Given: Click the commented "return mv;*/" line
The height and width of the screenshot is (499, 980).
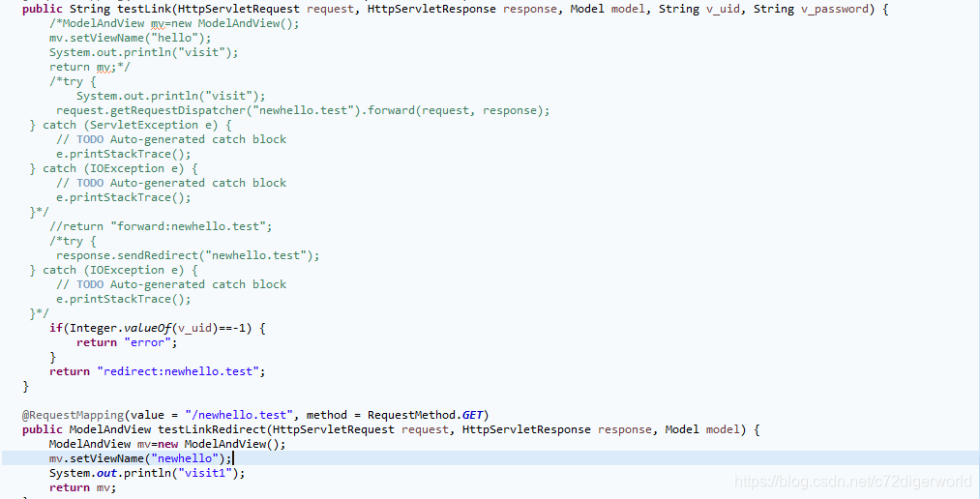Looking at the screenshot, I should (89, 67).
